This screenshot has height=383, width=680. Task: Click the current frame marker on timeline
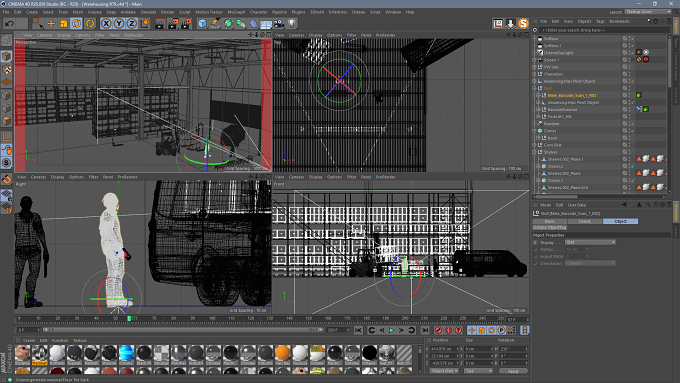[129, 318]
